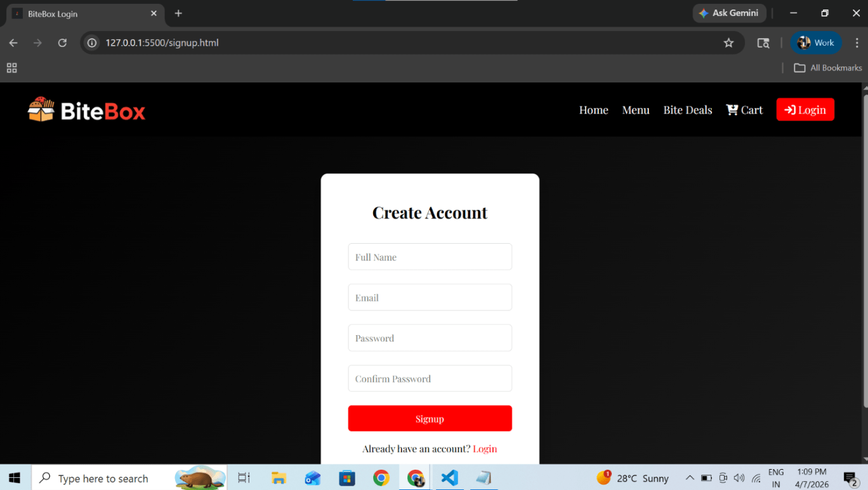The height and width of the screenshot is (490, 868).
Task: Open a new browser tab
Action: 178,13
